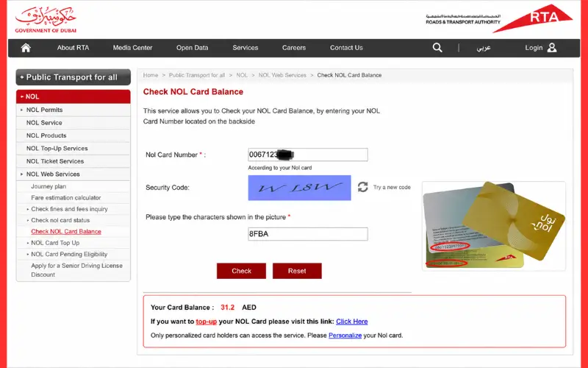Screen dimensions: 588x368
Task: Click Public Transport for all breadcrumb
Action: pos(197,75)
